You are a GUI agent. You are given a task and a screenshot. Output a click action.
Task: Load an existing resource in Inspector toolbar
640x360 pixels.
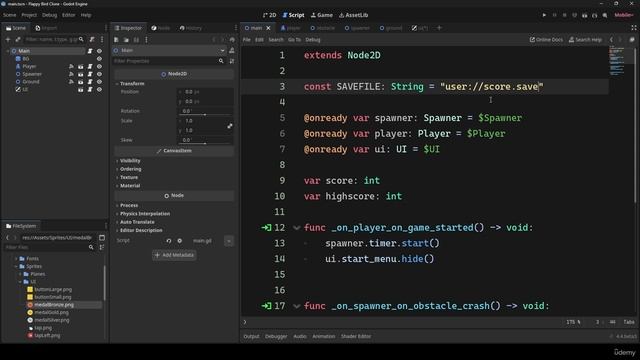coord(126,40)
